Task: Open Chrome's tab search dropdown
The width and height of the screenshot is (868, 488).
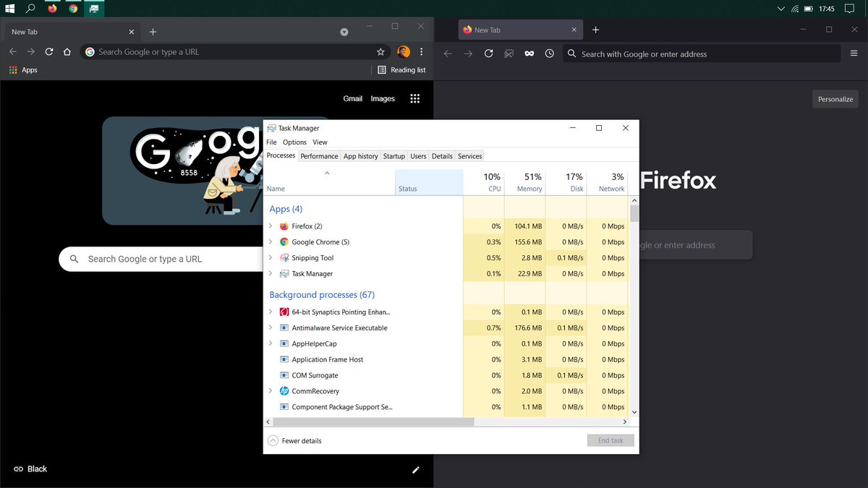Action: click(344, 32)
